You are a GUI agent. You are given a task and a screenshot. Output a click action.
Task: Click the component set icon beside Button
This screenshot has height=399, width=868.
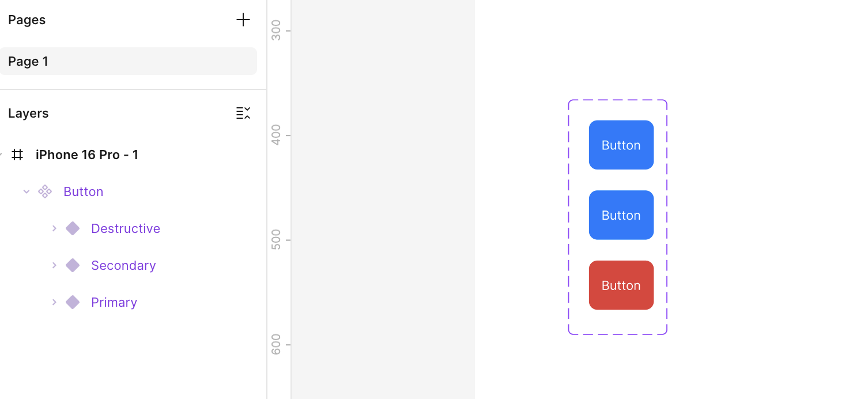point(45,191)
